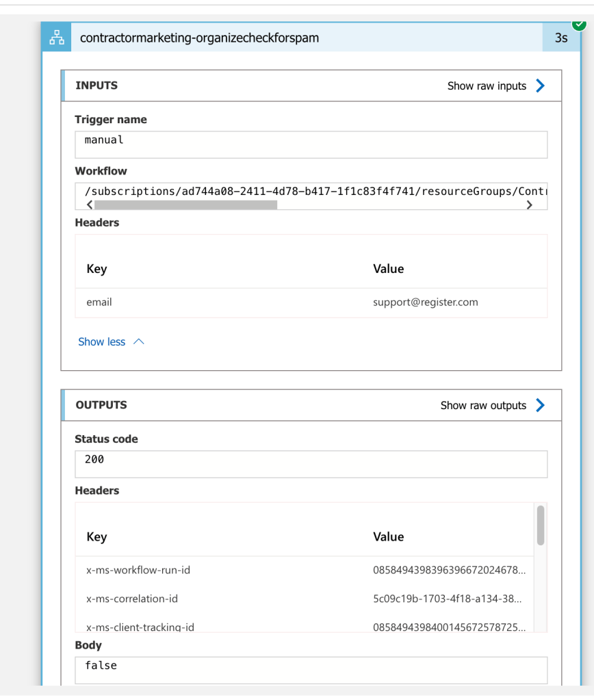Click the Status code field showing 200
The height and width of the screenshot is (700, 594).
(x=311, y=465)
